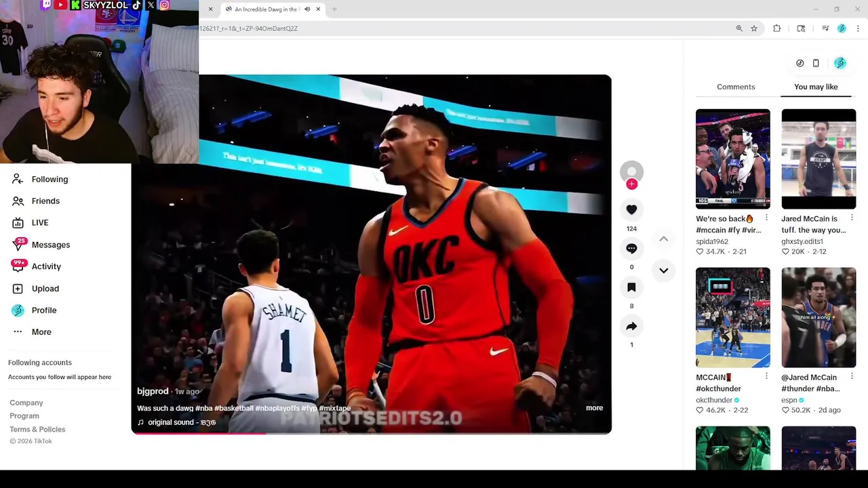This screenshot has height=488, width=868.
Task: Click the '50.2K' likes count
Action: pos(802,410)
